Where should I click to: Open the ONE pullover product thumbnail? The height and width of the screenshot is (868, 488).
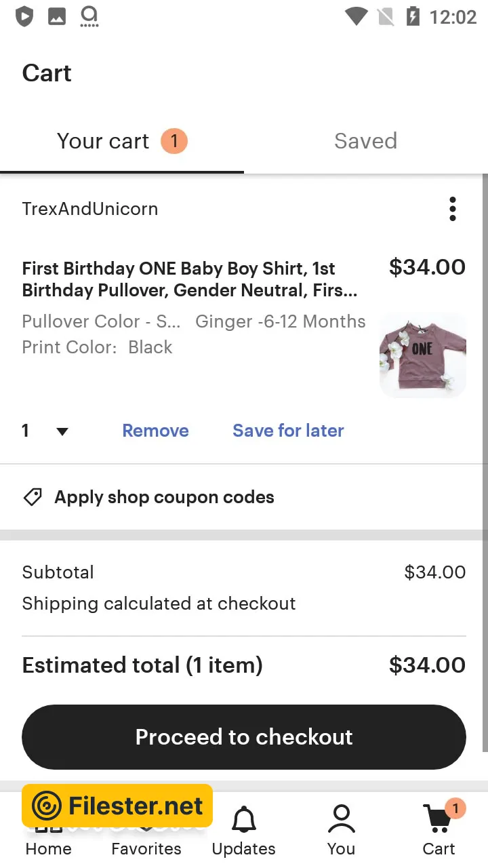(x=422, y=355)
